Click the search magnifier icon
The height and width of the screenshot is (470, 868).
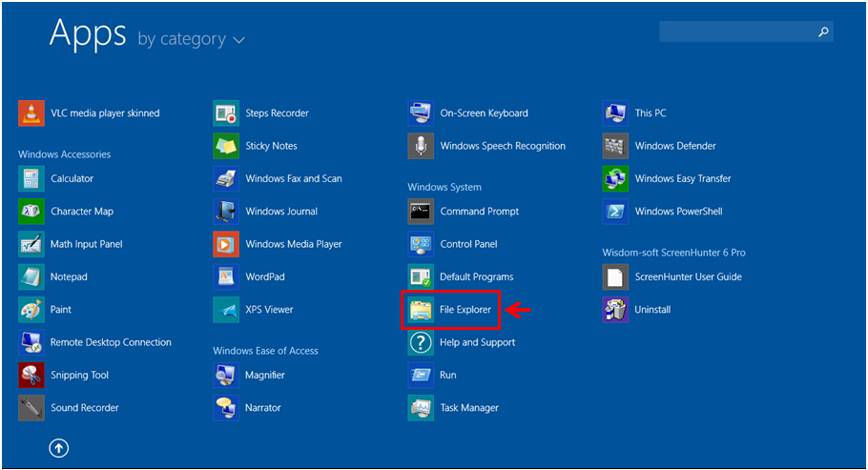click(x=824, y=31)
